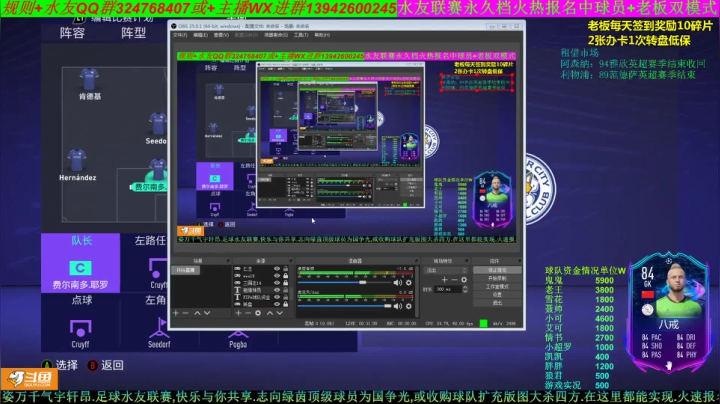Pop out the 场景 panel
The width and height of the screenshot is (720, 404).
(x=228, y=261)
